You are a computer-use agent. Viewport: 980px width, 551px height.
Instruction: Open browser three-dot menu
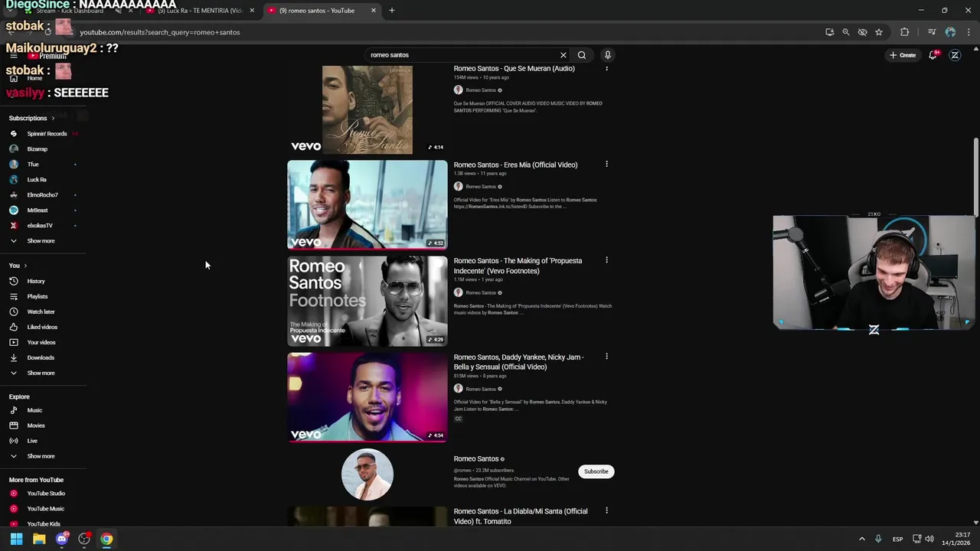click(969, 32)
